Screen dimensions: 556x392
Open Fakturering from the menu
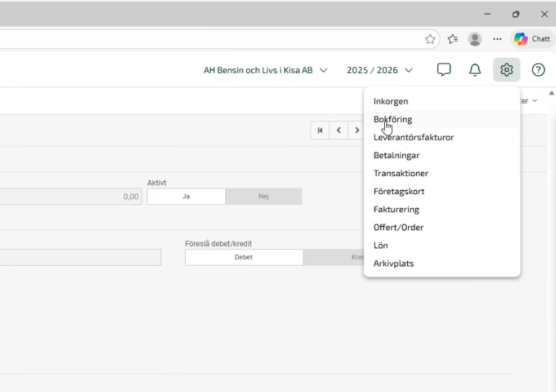(396, 209)
